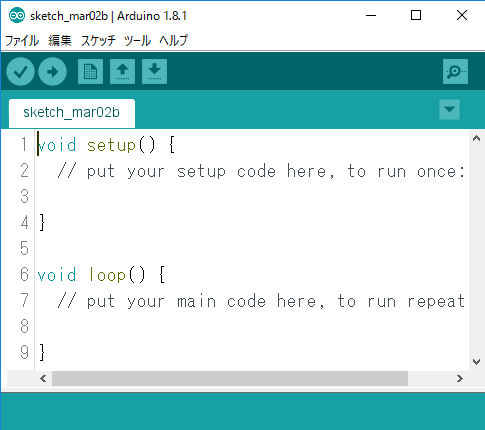485x430 pixels.
Task: Click the Verify checkmark button
Action: [20, 72]
